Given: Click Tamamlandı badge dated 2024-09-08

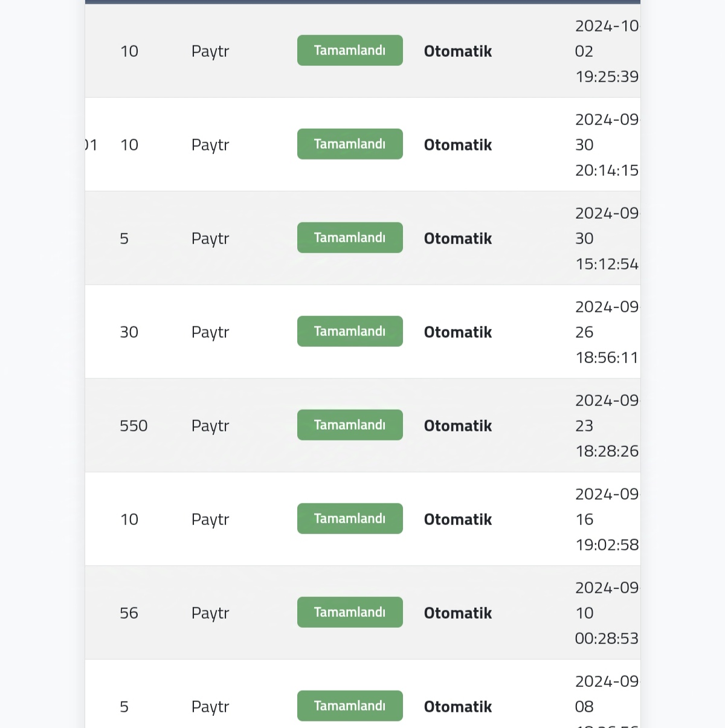Looking at the screenshot, I should pyautogui.click(x=350, y=706).
